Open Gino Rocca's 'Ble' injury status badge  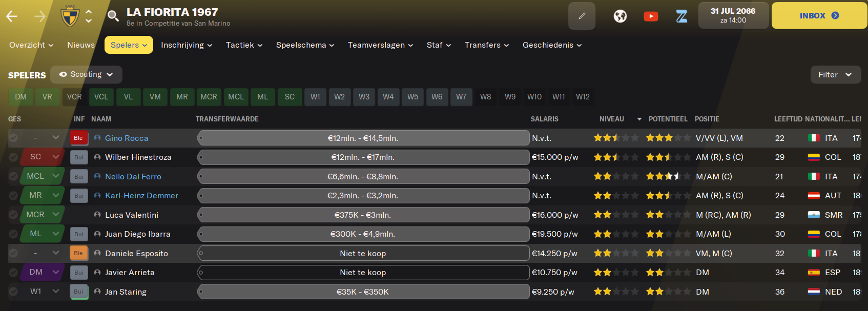(x=78, y=138)
